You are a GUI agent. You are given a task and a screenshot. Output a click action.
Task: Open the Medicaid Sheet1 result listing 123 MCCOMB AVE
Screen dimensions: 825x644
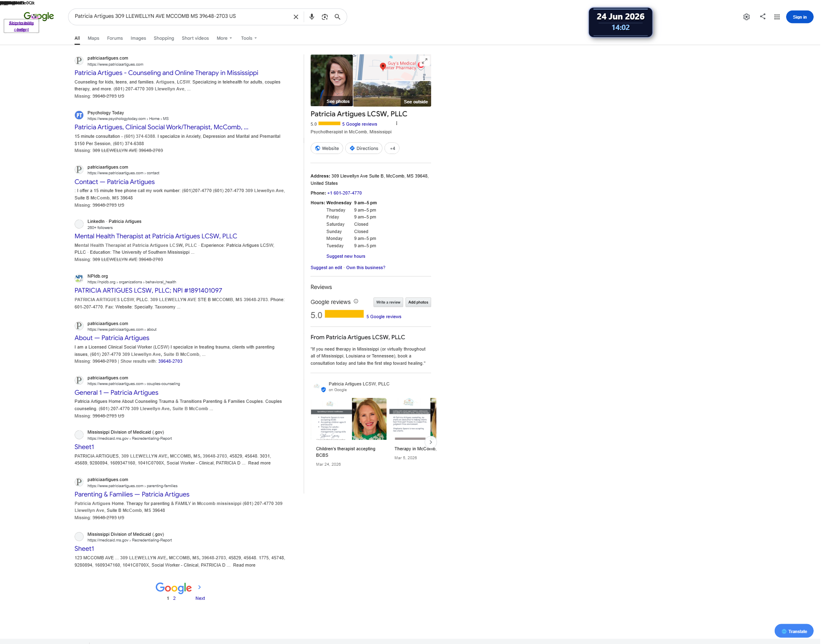[x=84, y=549]
